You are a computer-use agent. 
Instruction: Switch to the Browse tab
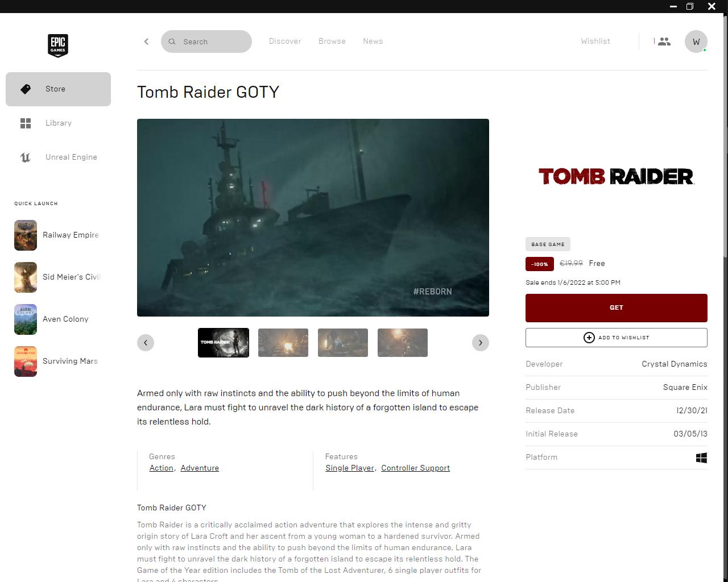click(332, 41)
